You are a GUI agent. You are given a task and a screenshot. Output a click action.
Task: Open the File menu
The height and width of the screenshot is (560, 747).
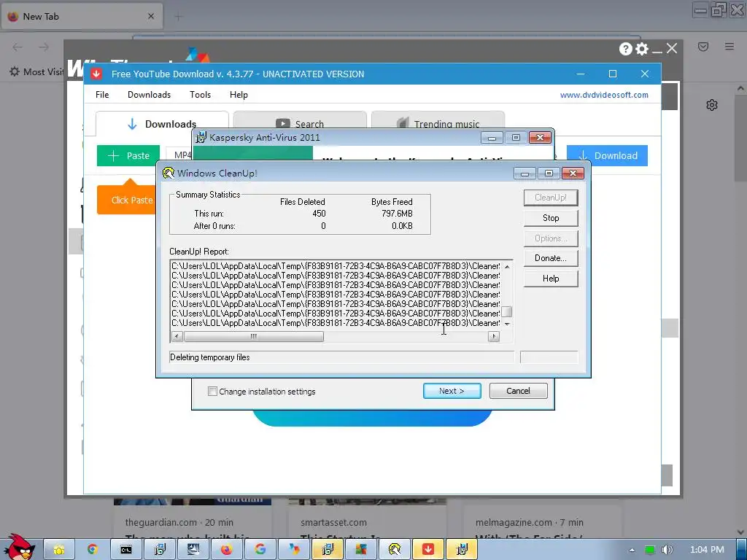(x=102, y=94)
